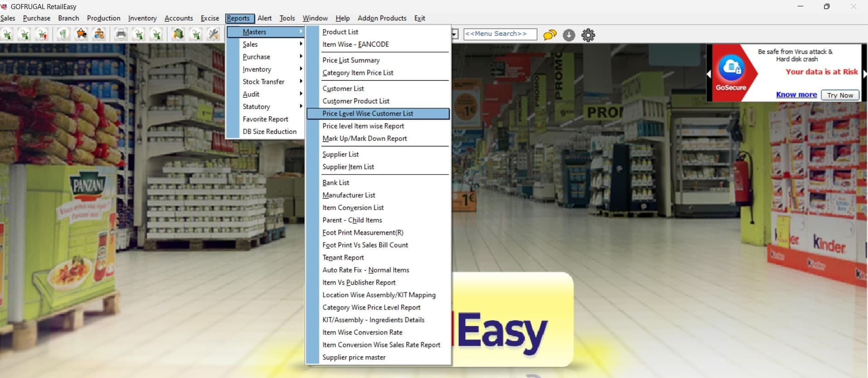Image resolution: width=868 pixels, height=378 pixels.
Task: Expand the Inventory submenu in Reports dropdown
Action: (265, 69)
